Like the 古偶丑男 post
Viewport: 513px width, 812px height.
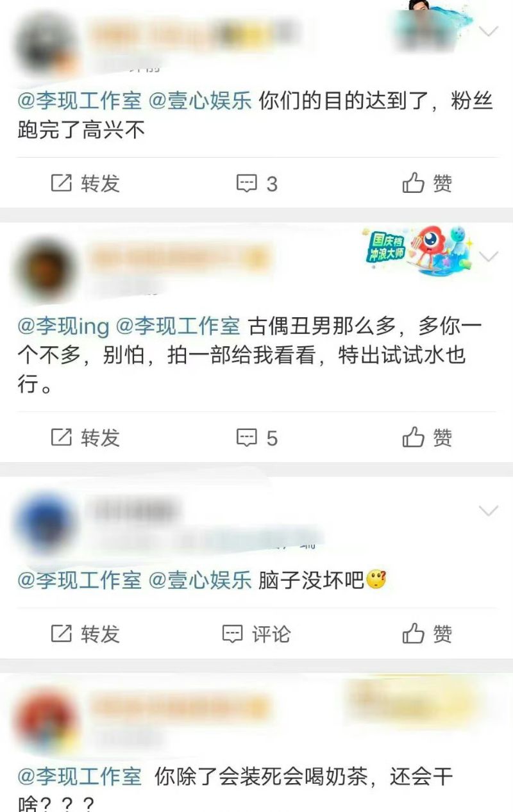click(427, 438)
